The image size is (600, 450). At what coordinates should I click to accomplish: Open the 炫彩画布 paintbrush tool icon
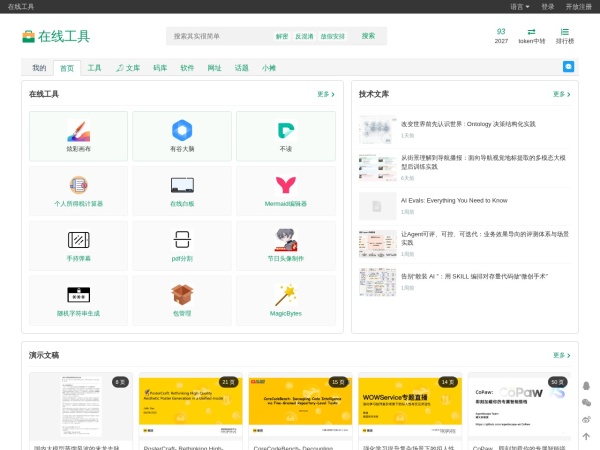click(78, 130)
